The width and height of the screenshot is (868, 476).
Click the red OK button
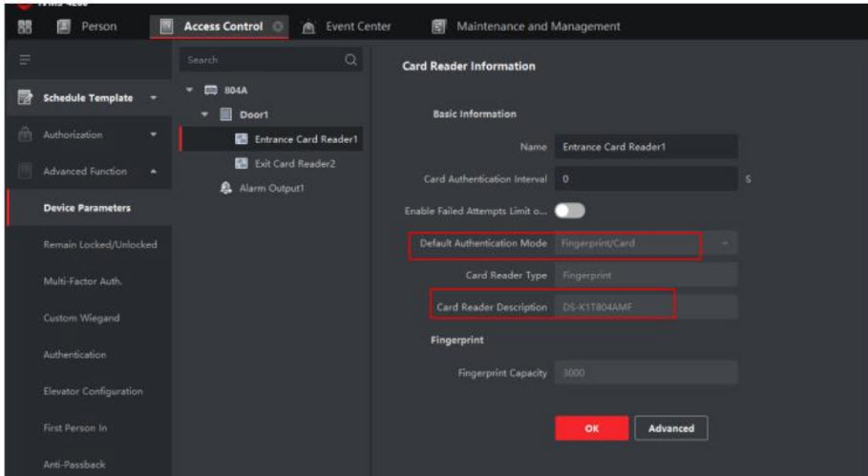(591, 428)
